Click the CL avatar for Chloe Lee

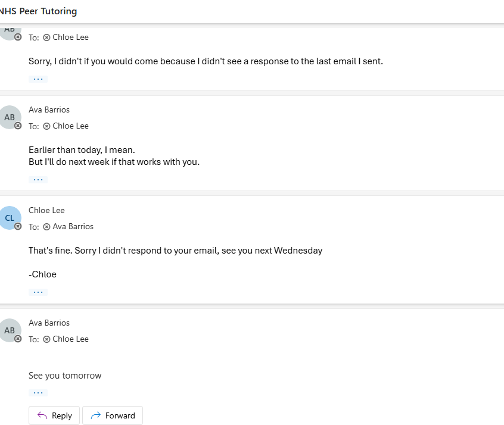[x=10, y=218]
